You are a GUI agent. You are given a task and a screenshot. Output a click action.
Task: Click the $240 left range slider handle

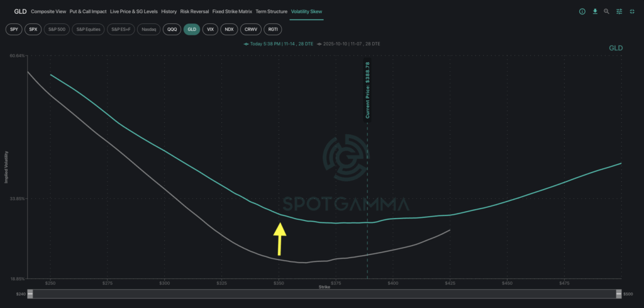[30, 294]
